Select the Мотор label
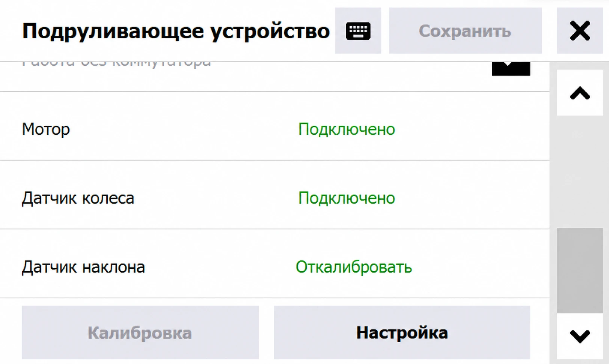 pos(46,129)
